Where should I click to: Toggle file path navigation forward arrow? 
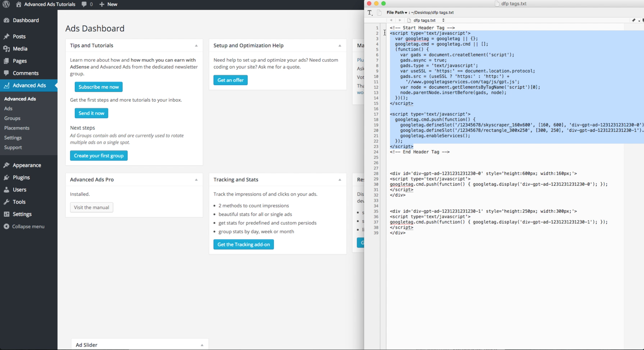pos(400,20)
